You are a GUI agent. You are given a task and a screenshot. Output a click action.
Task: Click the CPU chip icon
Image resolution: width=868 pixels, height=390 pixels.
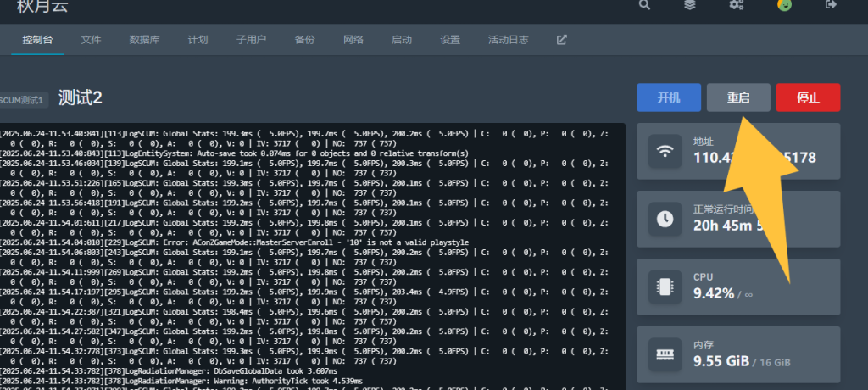point(665,287)
